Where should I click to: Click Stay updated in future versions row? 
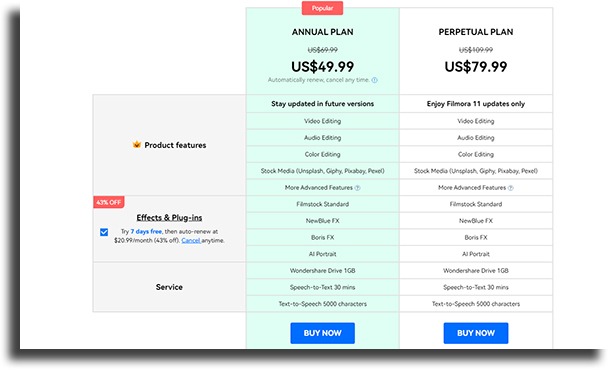tap(323, 104)
